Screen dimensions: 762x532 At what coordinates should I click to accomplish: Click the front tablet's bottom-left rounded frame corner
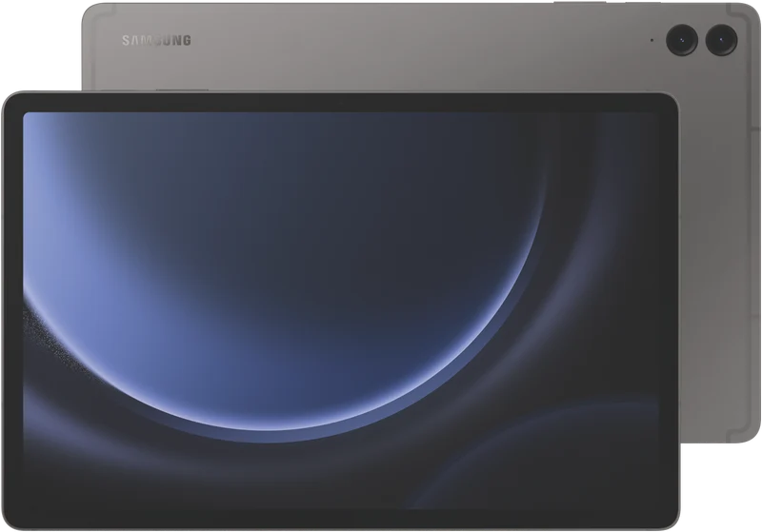[14, 517]
